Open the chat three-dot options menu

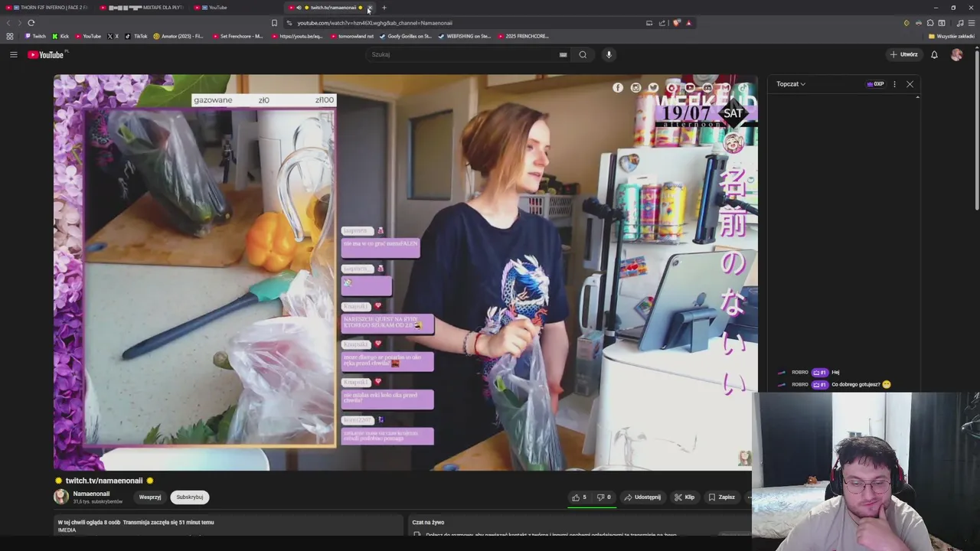[x=894, y=84]
